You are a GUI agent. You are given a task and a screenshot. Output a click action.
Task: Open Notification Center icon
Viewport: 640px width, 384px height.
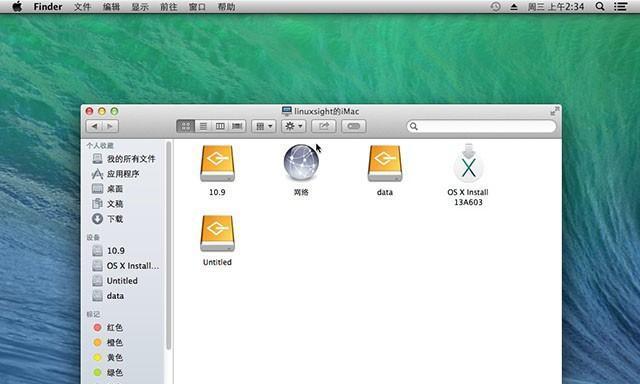(621, 7)
